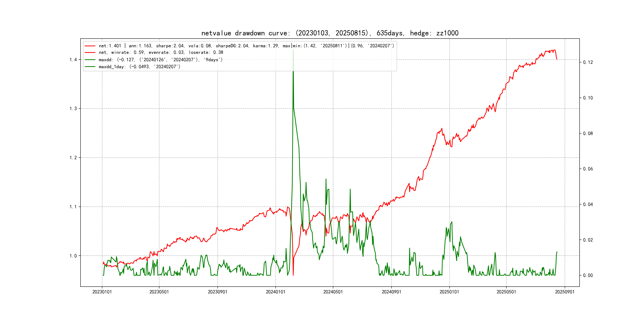Click the 20240501 date tick label

pos(333,292)
